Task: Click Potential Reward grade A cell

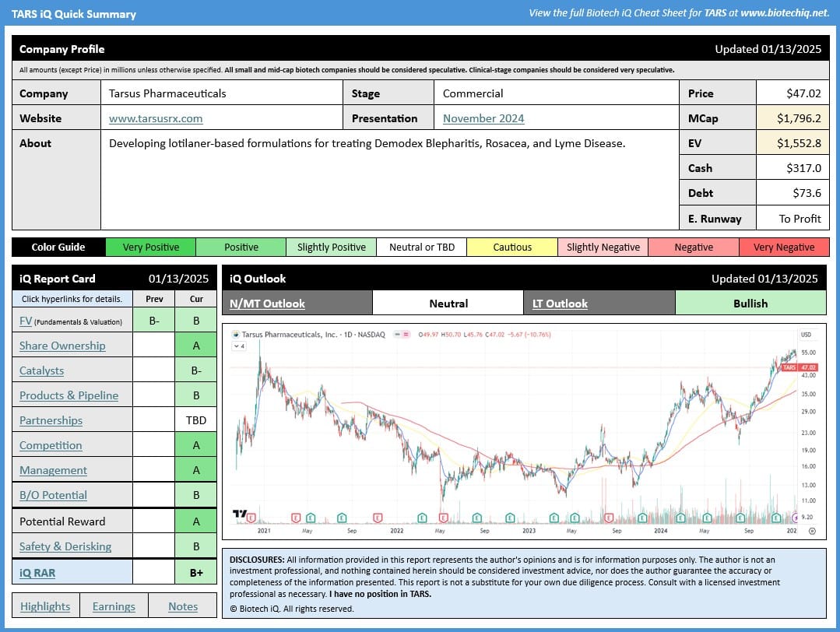Action: pos(196,521)
